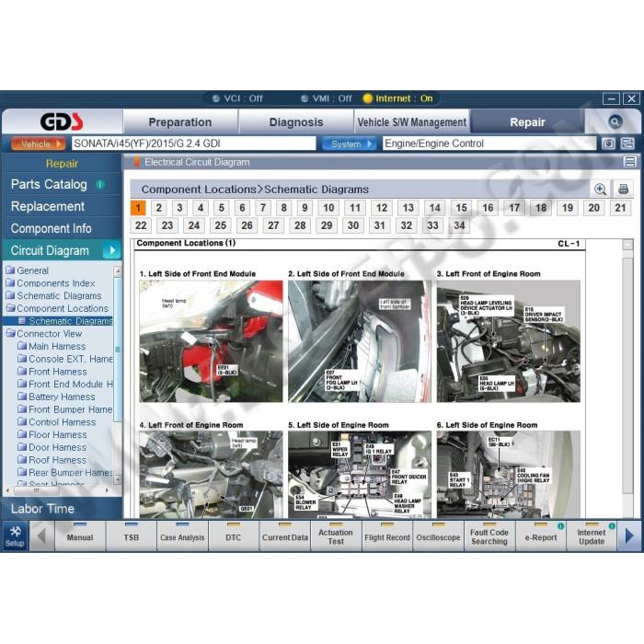644x644 pixels.
Task: Select Front Harness folder
Action: [52, 372]
